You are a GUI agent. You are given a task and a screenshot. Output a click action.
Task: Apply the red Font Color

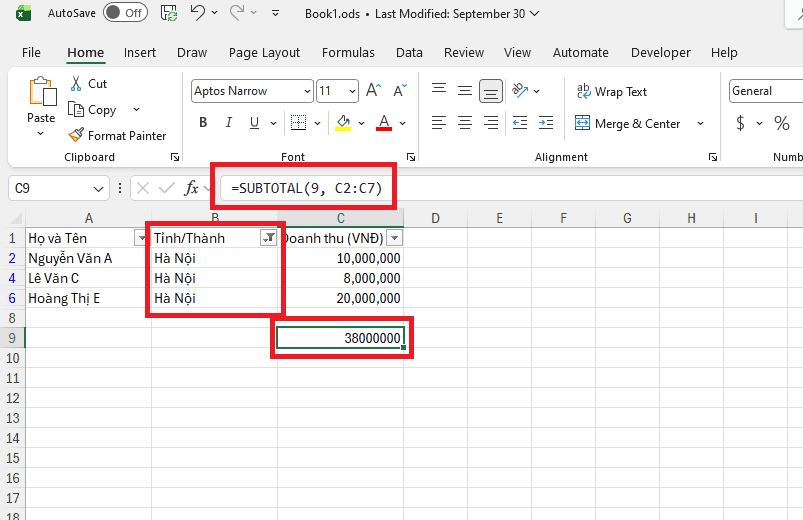(x=384, y=122)
